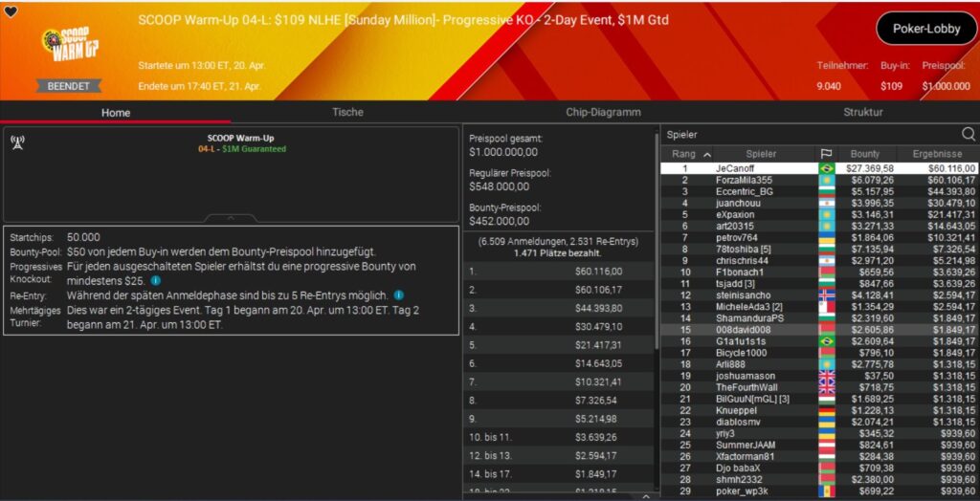Collapse the tournament banner panel chevron
The width and height of the screenshot is (980, 501).
(231, 218)
